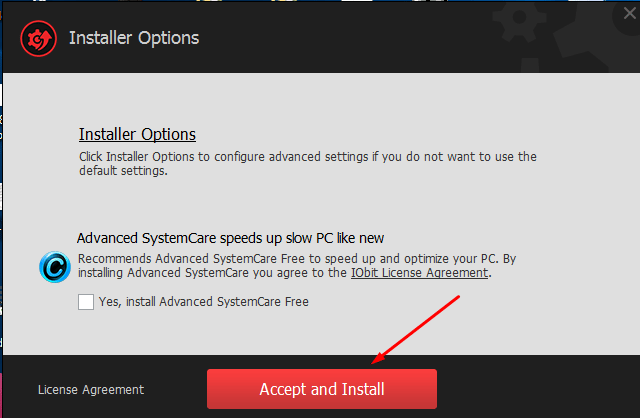Click the blue Advanced SystemCare icon
Screen dimensions: 640x418
pos(54,266)
